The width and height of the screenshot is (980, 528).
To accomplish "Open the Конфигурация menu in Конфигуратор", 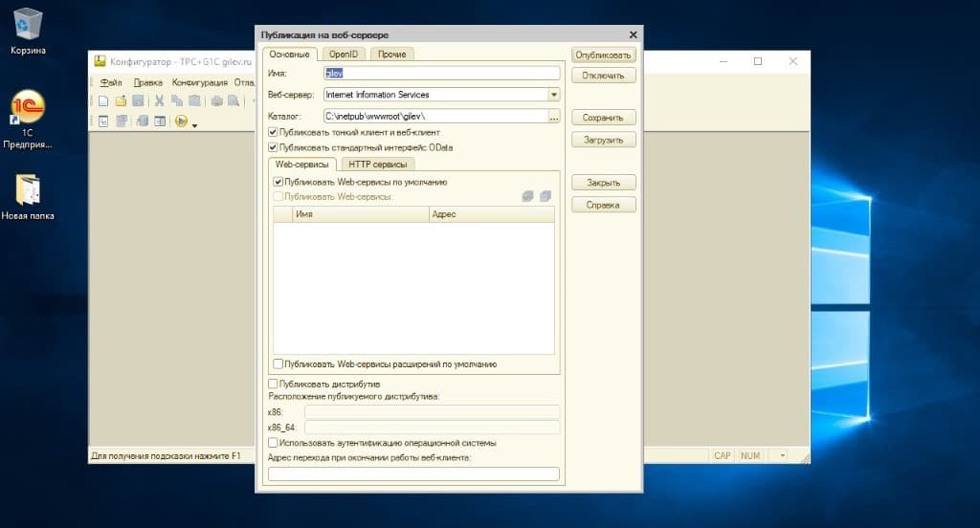I will (199, 82).
